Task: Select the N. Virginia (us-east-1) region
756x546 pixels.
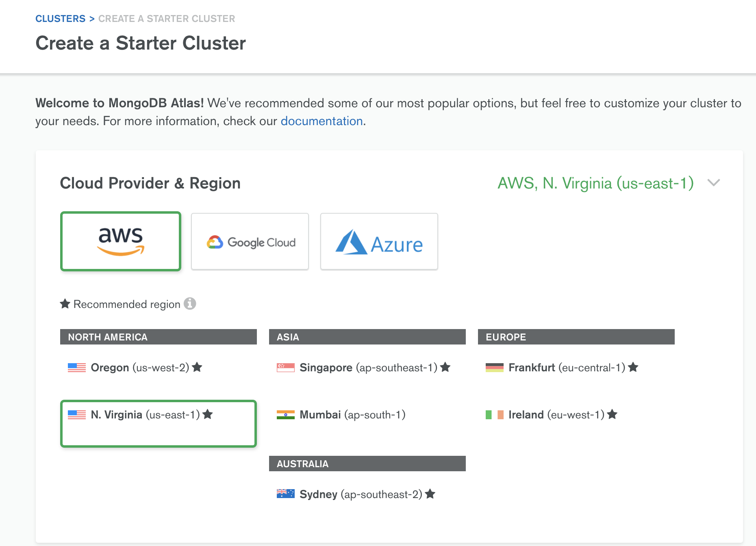Action: 159,423
